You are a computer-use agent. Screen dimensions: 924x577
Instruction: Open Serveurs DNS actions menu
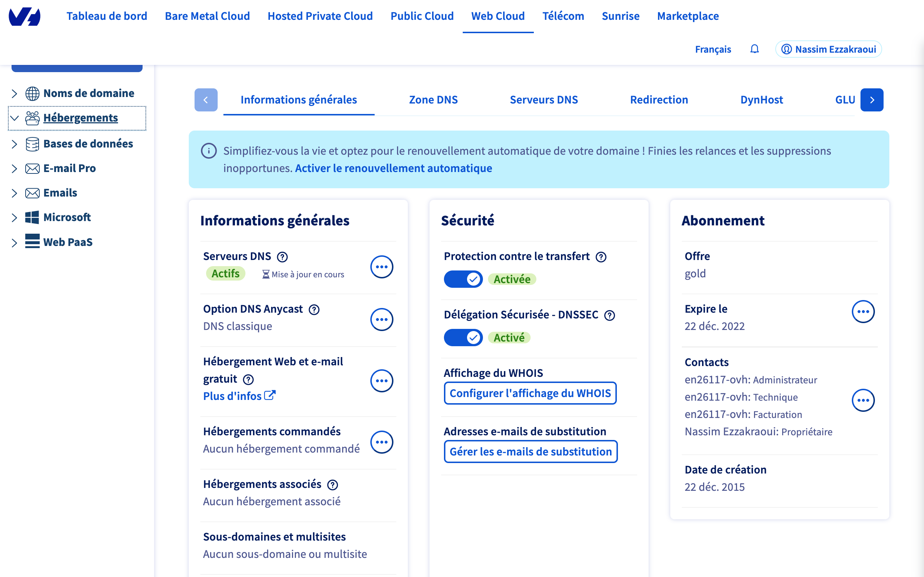(382, 267)
